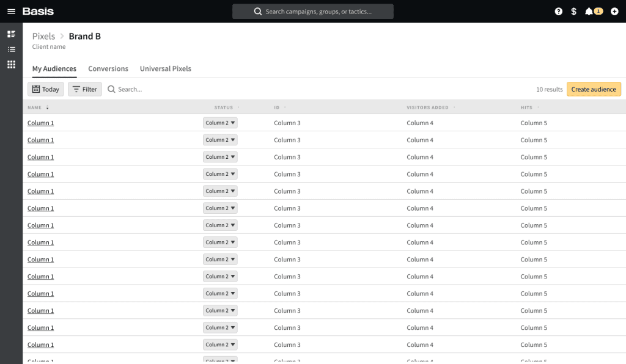Go to Pixels in the breadcrumb
Screen dimensions: 626x364
pyautogui.click(x=43, y=37)
